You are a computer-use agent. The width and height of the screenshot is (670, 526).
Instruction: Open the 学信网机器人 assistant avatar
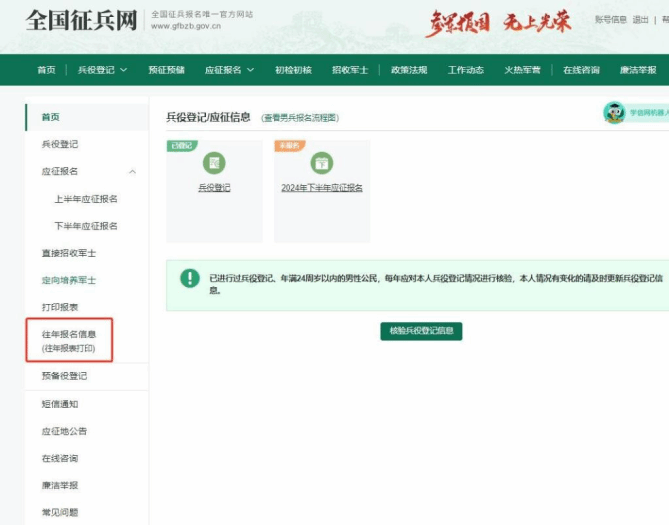pos(614,113)
